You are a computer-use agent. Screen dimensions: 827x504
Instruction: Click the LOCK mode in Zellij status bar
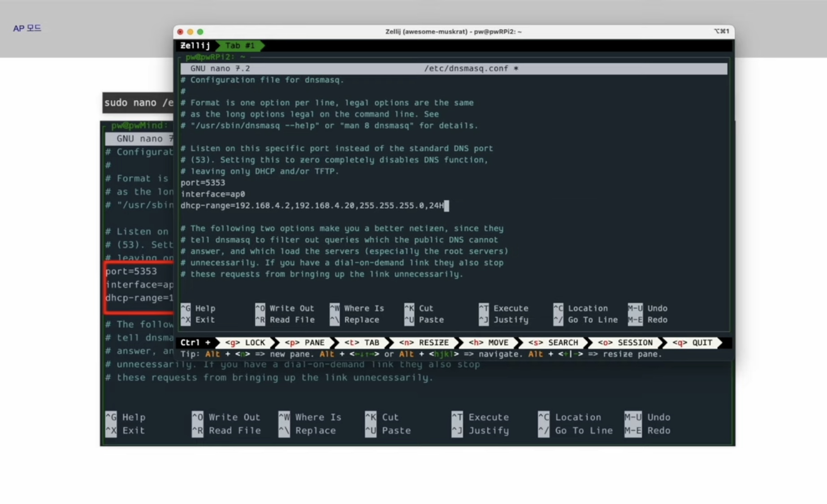(245, 342)
